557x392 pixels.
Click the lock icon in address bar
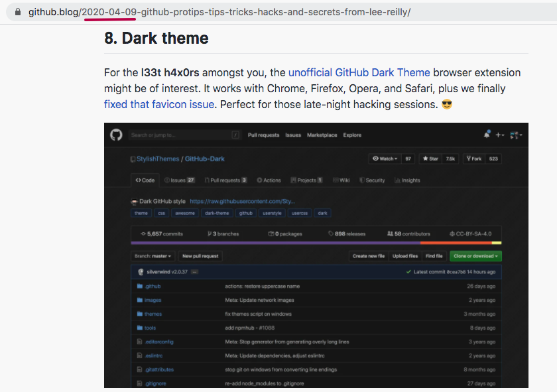(x=17, y=12)
